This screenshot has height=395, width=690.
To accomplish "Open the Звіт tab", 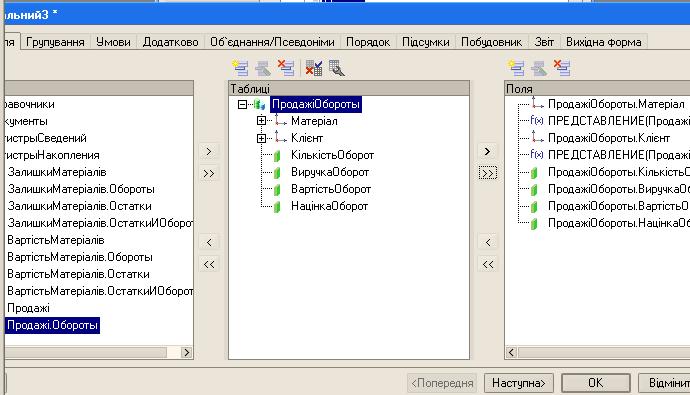I will [x=544, y=42].
